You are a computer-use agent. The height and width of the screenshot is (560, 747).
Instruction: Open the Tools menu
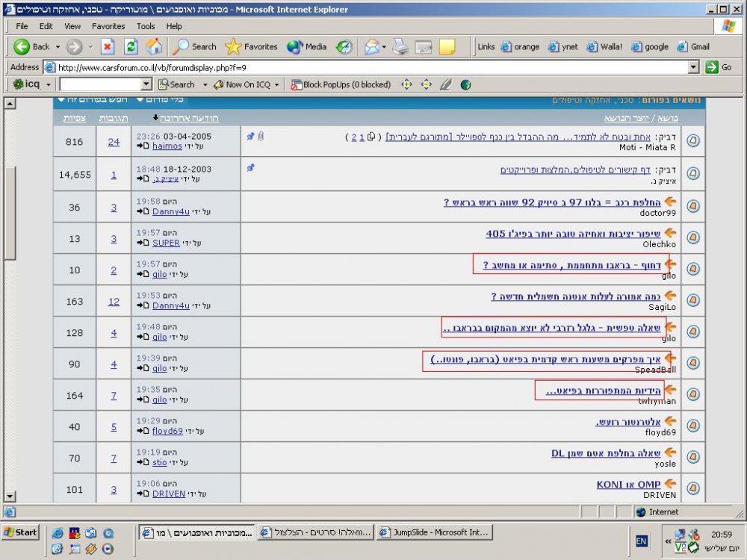(x=146, y=26)
